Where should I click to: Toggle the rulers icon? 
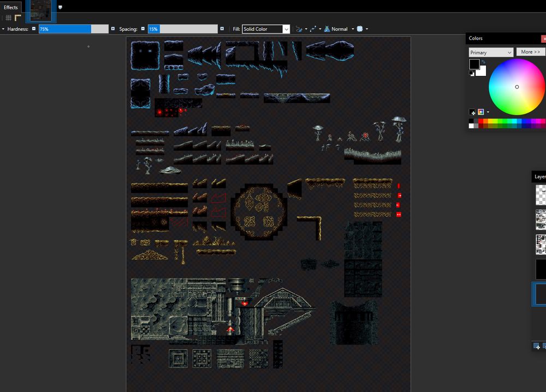[18, 18]
